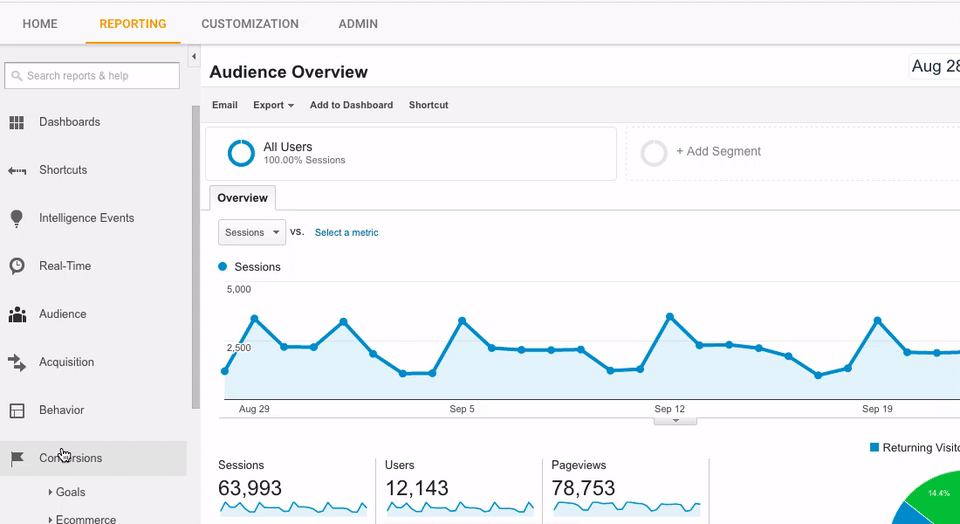Screen dimensions: 960x524
Task: Click the Conversions flag icon
Action: coord(17,458)
